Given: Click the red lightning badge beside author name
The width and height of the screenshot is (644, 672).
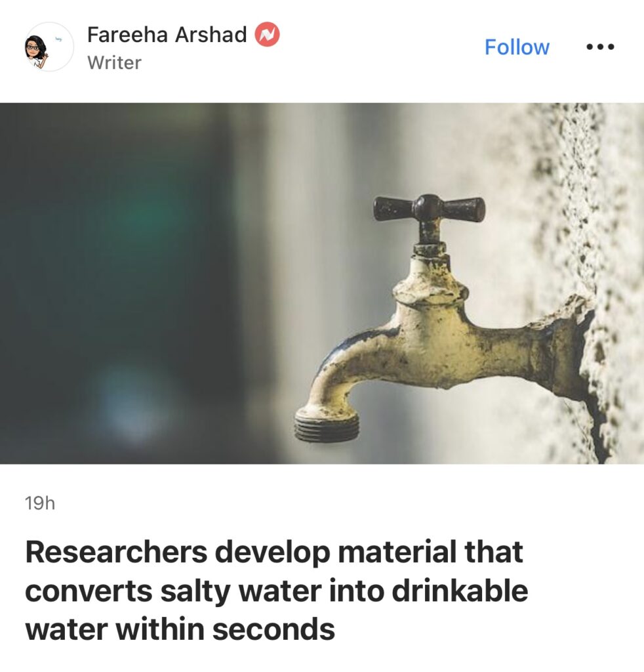Looking at the screenshot, I should point(268,34).
